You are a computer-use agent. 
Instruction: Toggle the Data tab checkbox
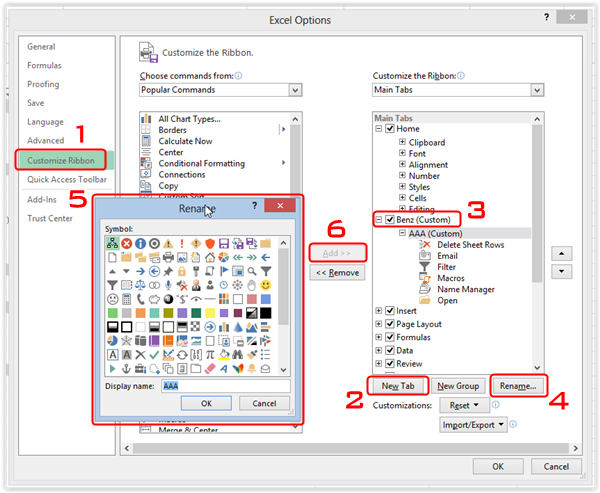pyautogui.click(x=390, y=351)
